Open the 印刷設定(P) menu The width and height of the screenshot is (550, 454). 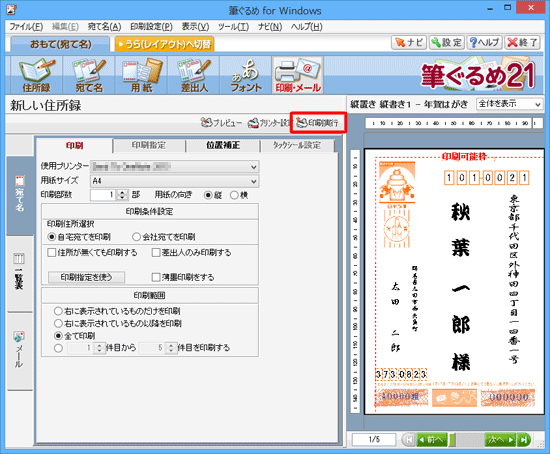[x=151, y=27]
